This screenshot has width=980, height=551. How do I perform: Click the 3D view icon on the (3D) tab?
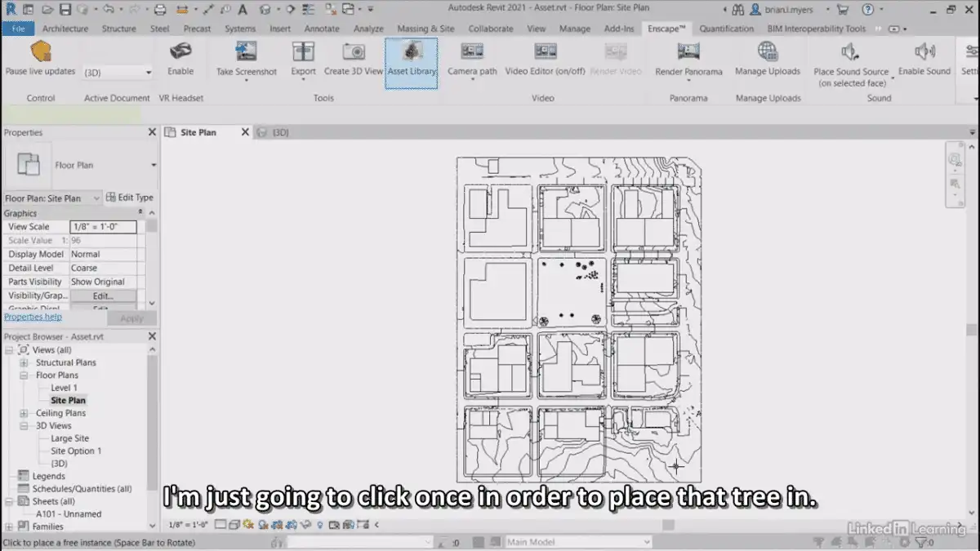click(262, 132)
